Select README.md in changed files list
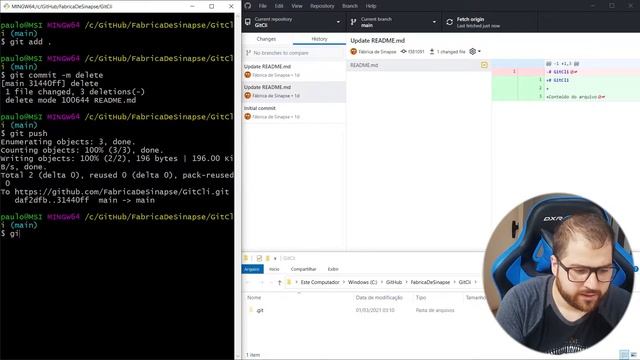640x360 pixels. point(418,65)
